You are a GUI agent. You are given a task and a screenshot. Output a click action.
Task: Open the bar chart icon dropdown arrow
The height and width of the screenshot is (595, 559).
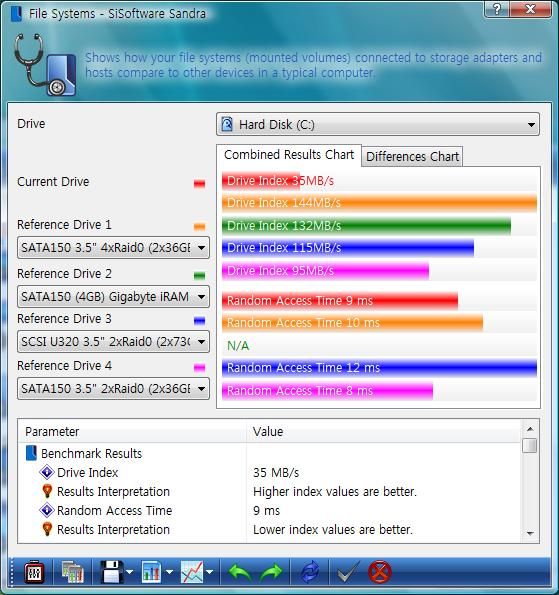169,572
